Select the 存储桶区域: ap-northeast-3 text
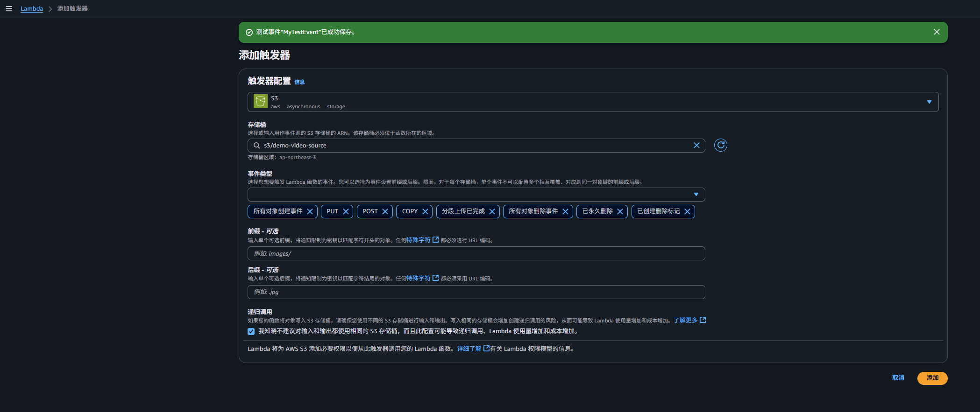Image resolution: width=980 pixels, height=412 pixels. [282, 158]
